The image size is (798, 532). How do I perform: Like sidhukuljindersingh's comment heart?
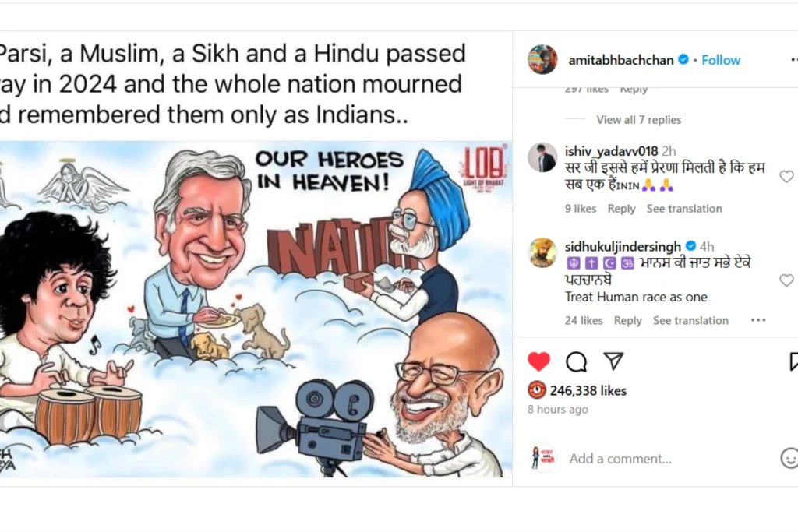tap(786, 280)
